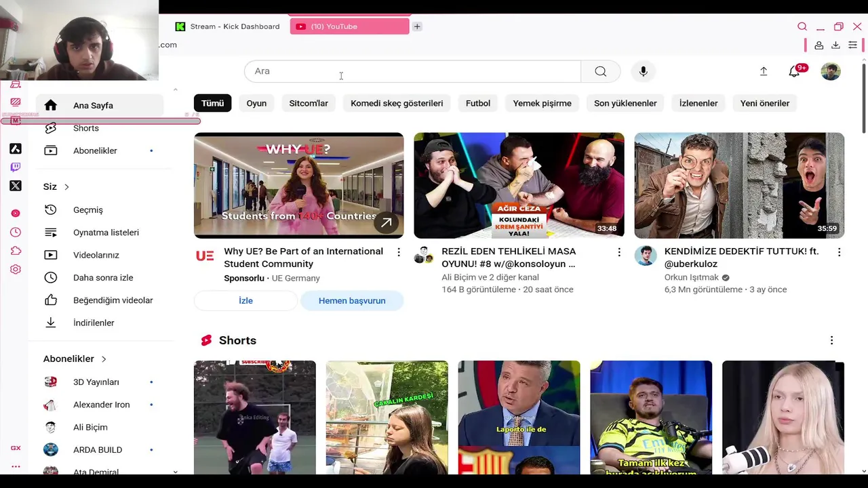Screen dimensions: 868x488
Task: Open Twitch in the browser sidebar
Action: click(x=16, y=167)
